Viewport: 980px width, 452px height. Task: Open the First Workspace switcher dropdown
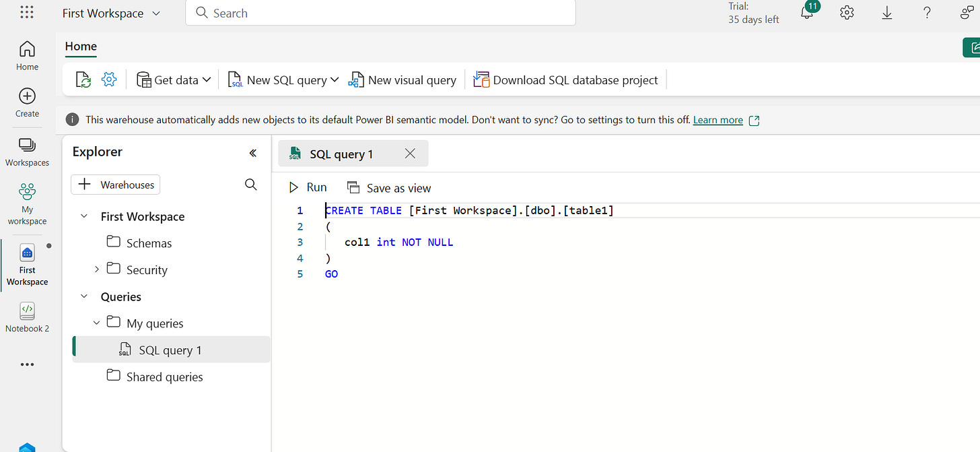[x=111, y=13]
